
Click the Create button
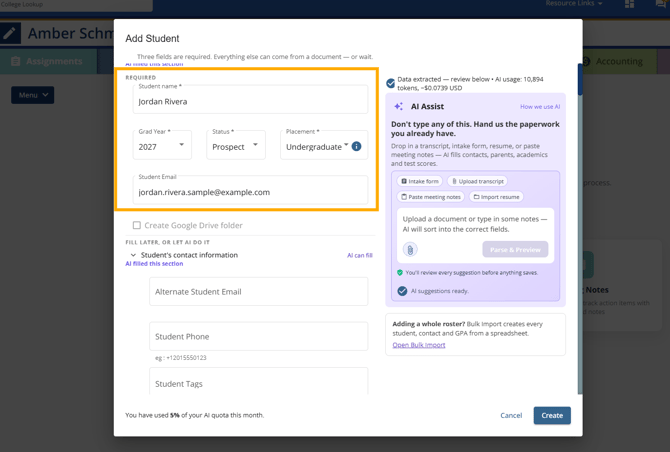pyautogui.click(x=552, y=415)
